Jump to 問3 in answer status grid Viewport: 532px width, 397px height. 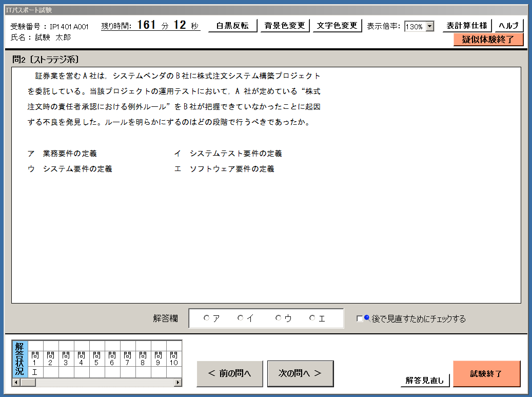[x=66, y=358]
